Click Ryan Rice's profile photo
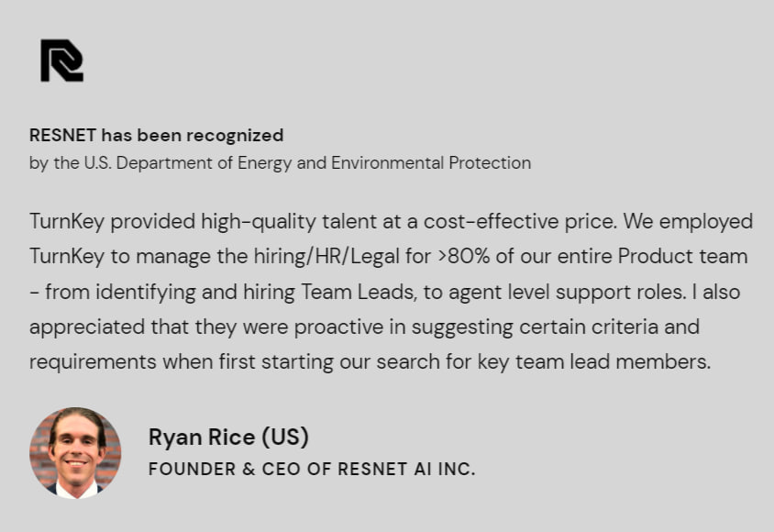Image resolution: width=774 pixels, height=532 pixels. pyautogui.click(x=75, y=453)
